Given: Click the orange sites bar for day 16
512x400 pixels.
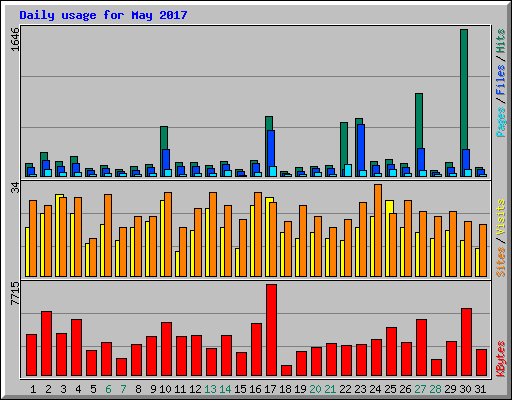Looking at the screenshot, I should point(258,234).
